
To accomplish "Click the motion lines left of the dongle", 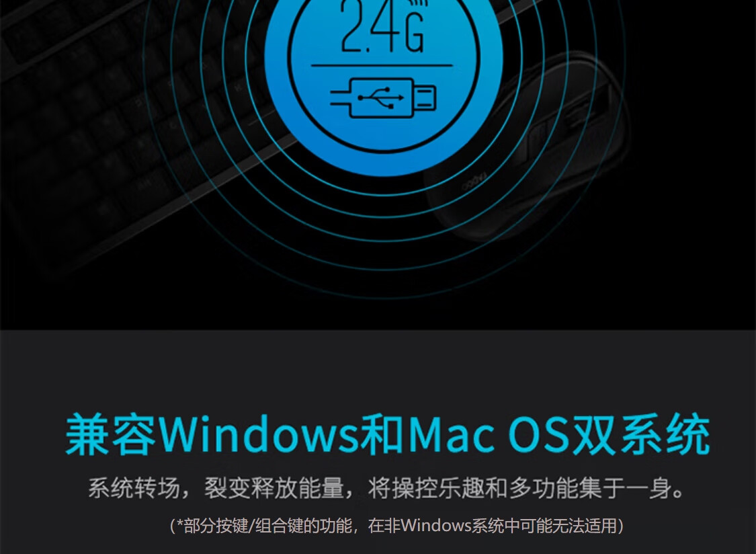I will click(339, 98).
